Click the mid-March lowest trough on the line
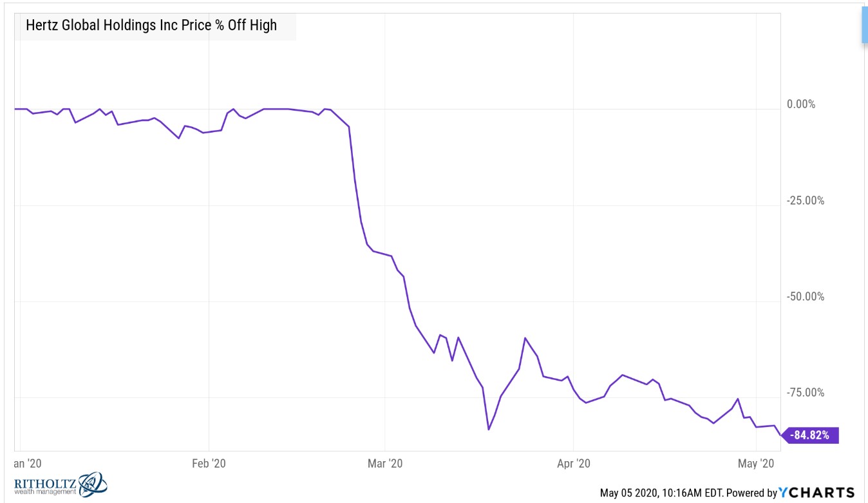868x503 pixels. [489, 429]
